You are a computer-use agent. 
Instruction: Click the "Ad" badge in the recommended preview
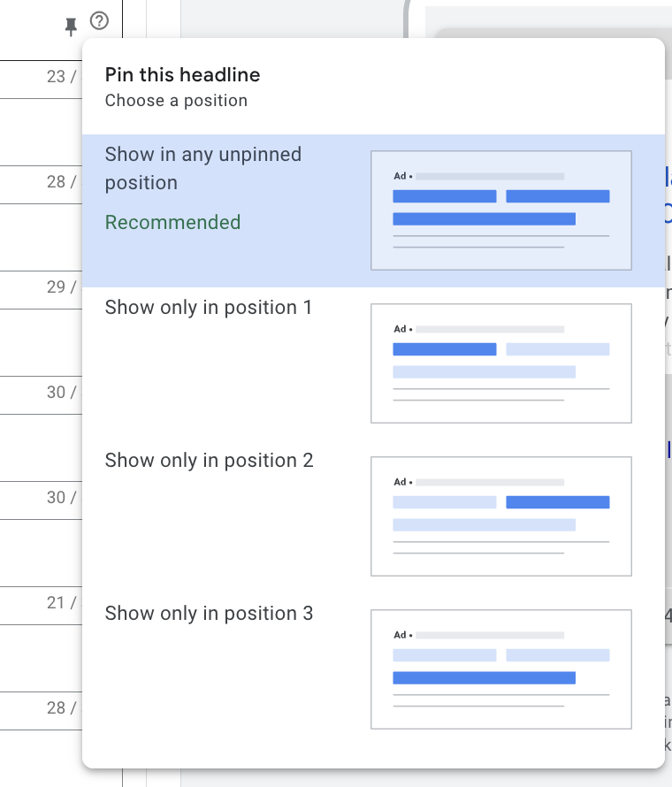(x=400, y=176)
